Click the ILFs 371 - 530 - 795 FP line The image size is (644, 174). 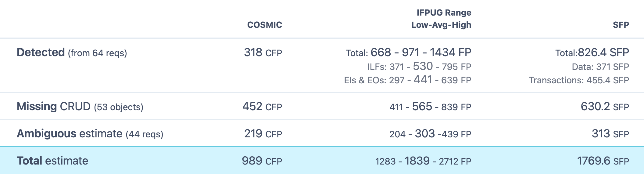click(x=419, y=66)
